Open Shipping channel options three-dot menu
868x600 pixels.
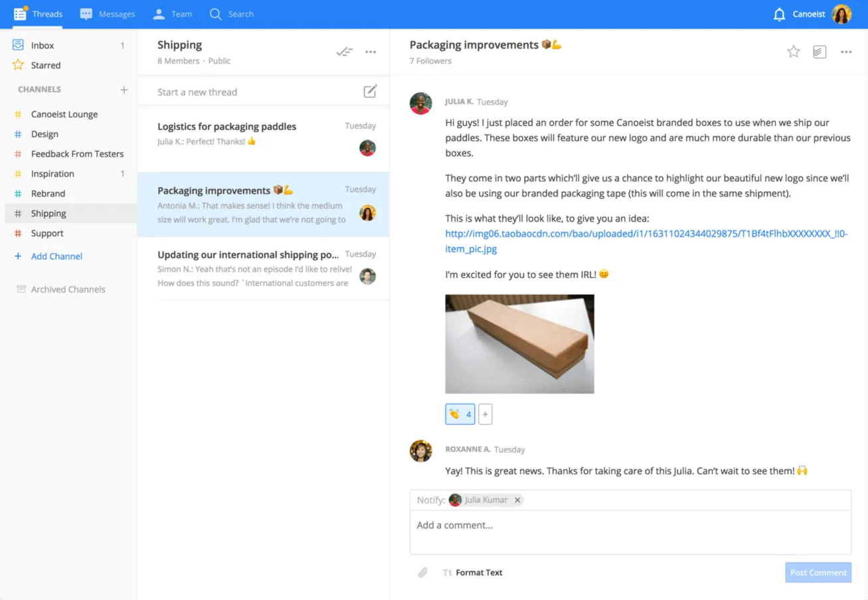[x=371, y=52]
